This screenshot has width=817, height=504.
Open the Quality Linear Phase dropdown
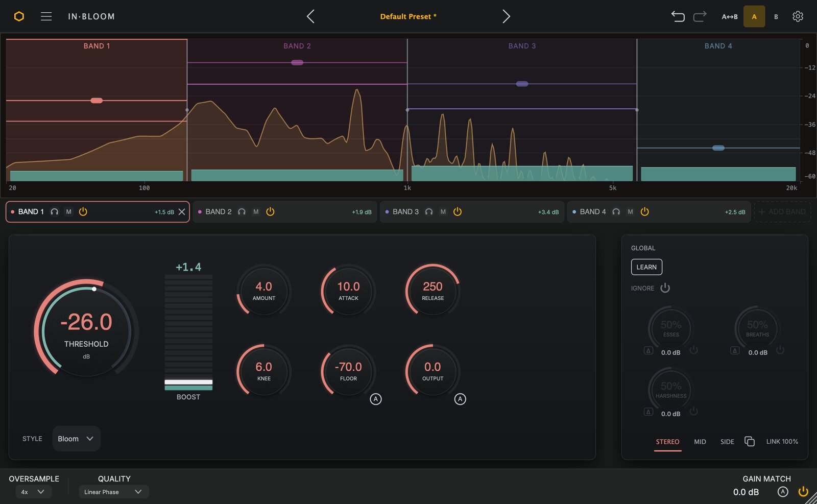pos(114,492)
